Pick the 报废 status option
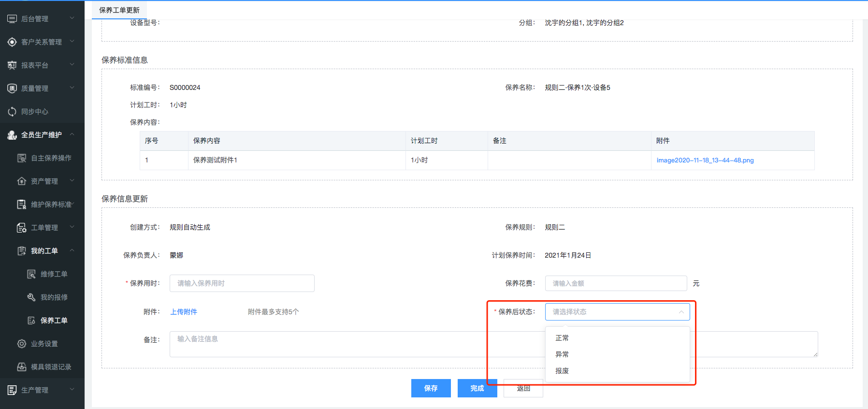 click(562, 371)
